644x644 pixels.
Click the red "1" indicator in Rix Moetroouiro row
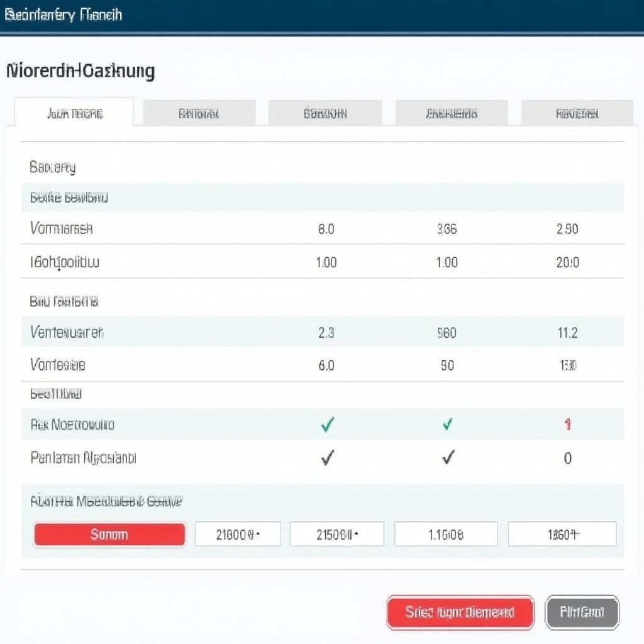click(567, 425)
